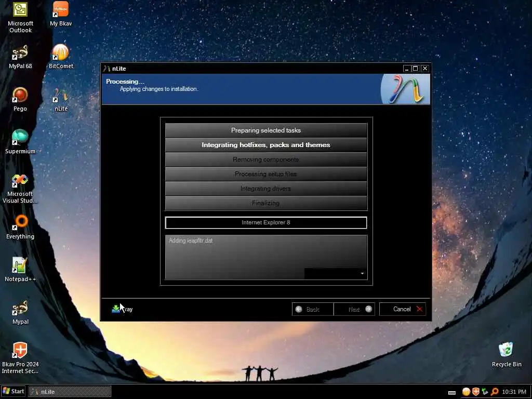
Task: Open the Recycle Bin
Action: [506, 355]
